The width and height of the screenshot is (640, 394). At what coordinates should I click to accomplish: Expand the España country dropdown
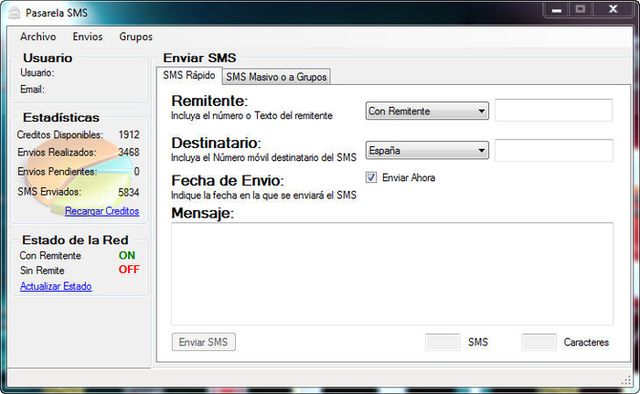(427, 151)
